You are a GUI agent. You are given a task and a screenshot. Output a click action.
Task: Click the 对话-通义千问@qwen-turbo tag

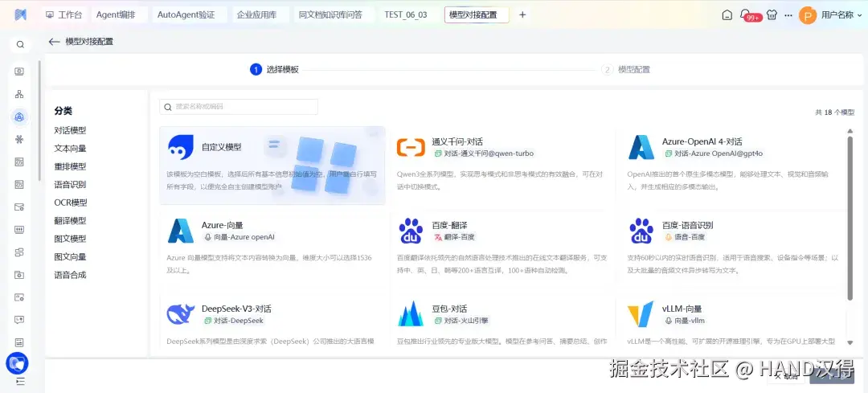click(x=484, y=154)
